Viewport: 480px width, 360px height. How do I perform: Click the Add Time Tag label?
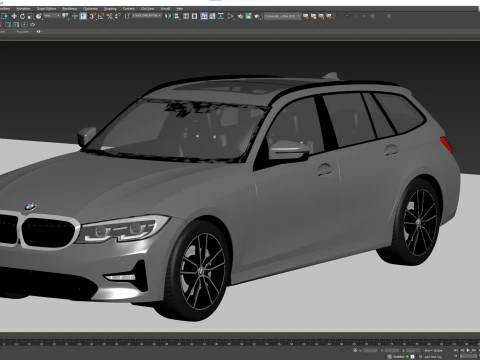433,357
